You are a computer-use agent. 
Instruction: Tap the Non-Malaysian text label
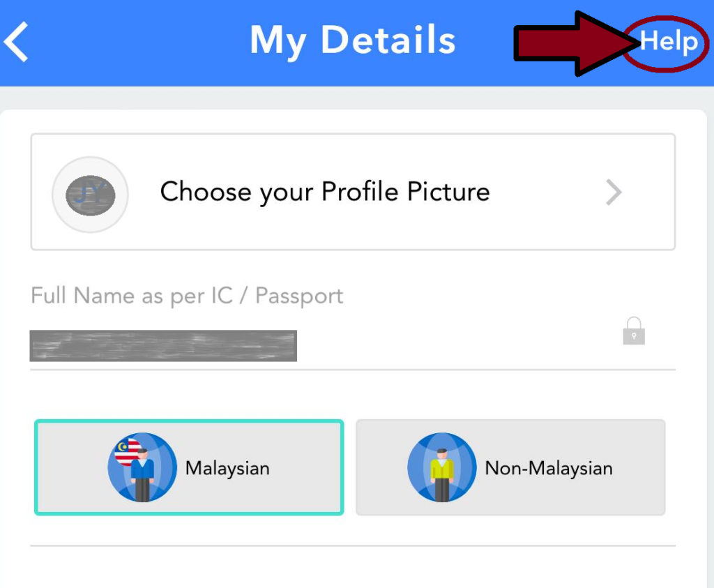click(x=549, y=469)
